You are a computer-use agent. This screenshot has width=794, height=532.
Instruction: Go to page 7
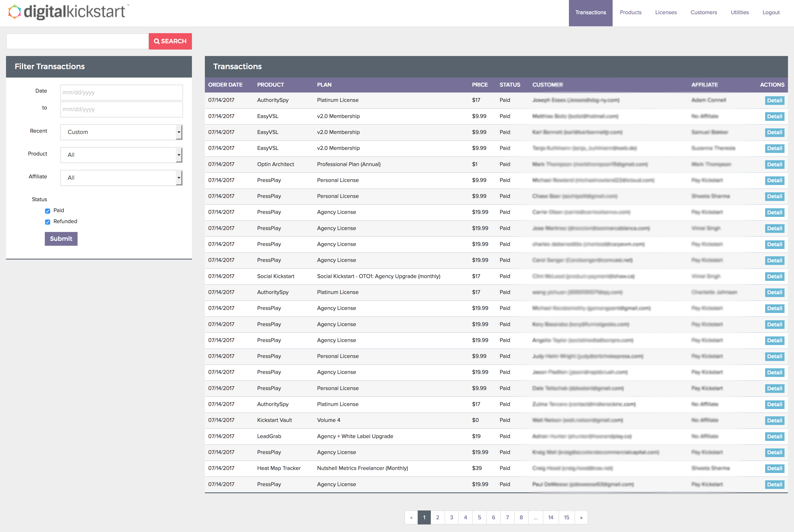click(x=507, y=517)
